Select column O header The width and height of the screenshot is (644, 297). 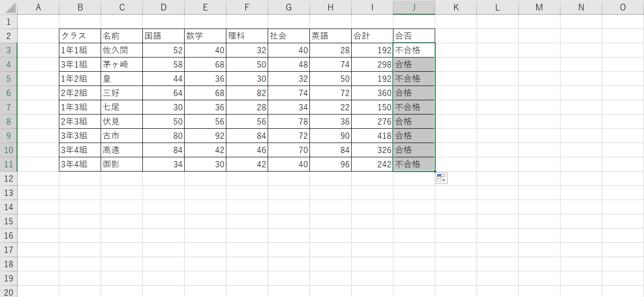623,7
